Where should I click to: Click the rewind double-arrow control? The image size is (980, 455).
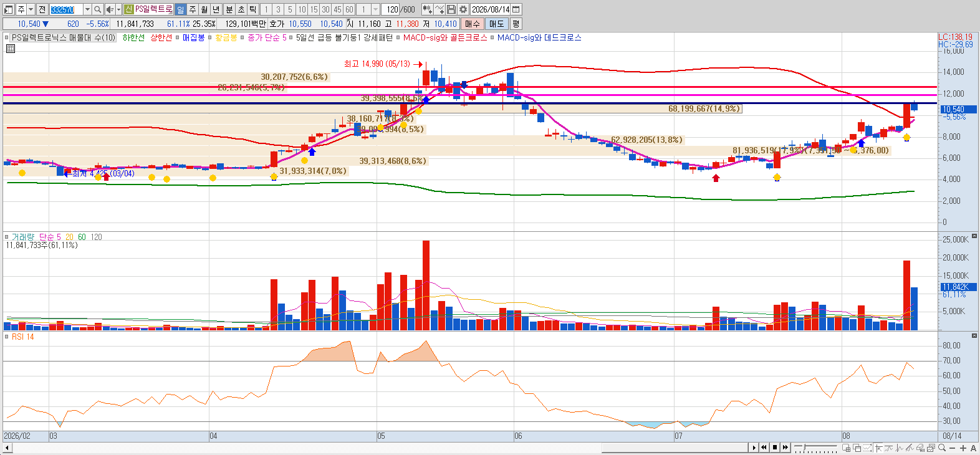[764, 448]
